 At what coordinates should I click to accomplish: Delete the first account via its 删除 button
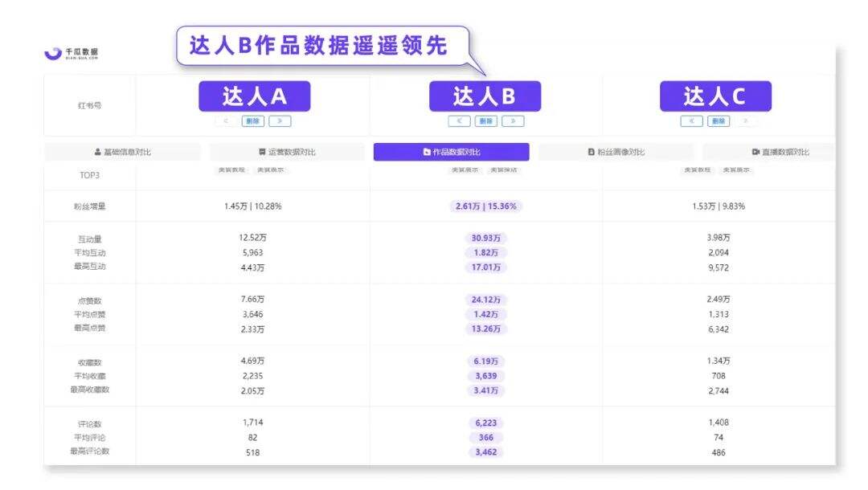tap(253, 121)
